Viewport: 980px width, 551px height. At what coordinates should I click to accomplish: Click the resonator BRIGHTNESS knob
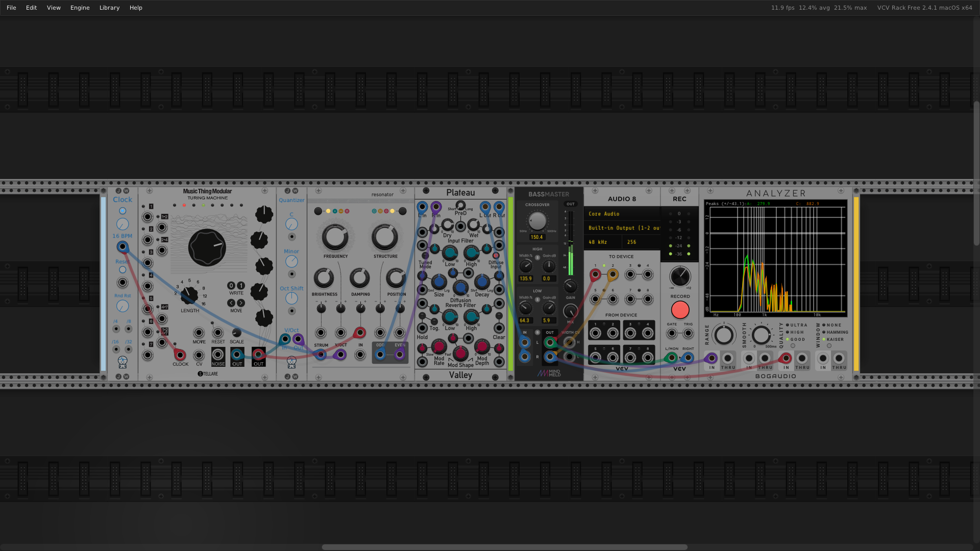pyautogui.click(x=324, y=278)
